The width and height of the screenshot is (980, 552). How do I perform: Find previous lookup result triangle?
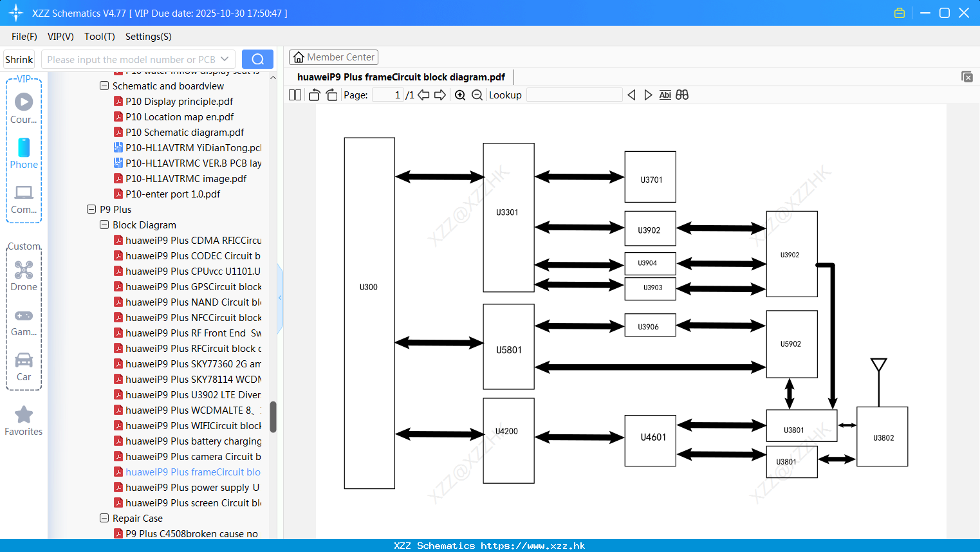631,95
